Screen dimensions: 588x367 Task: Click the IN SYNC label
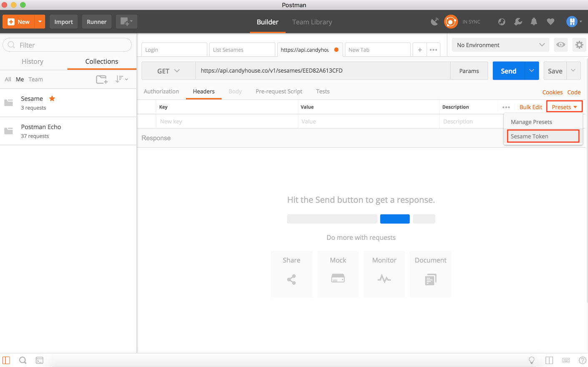coord(471,22)
